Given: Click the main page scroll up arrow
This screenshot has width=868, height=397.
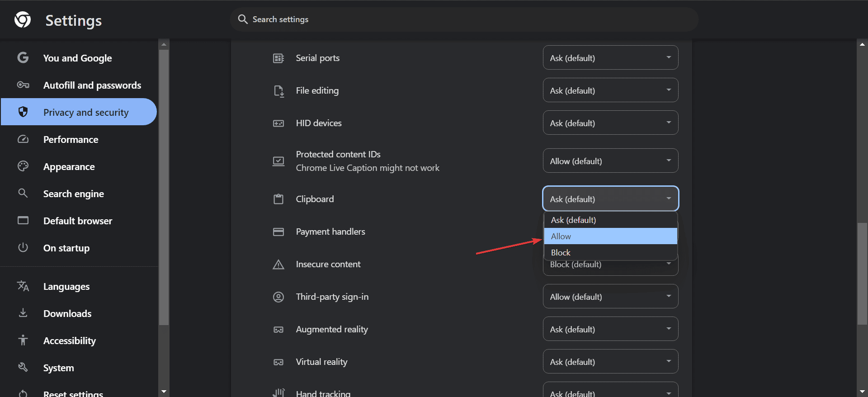Looking at the screenshot, I should tap(862, 44).
